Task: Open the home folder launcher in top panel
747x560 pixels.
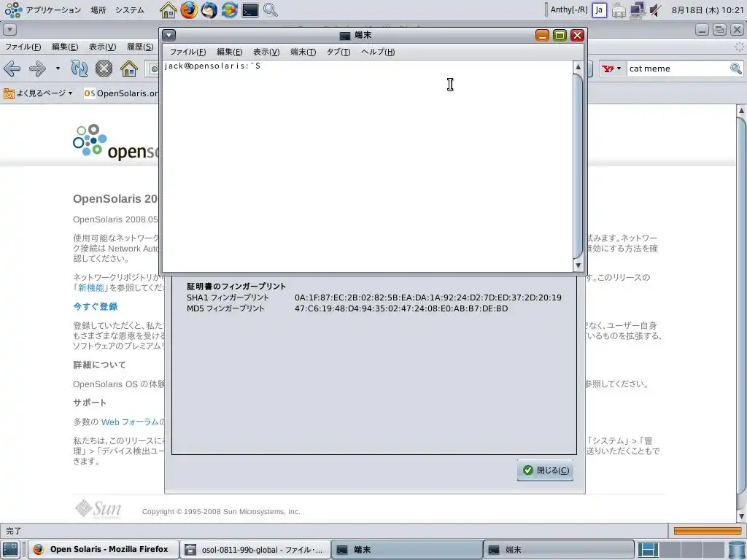Action: click(169, 9)
